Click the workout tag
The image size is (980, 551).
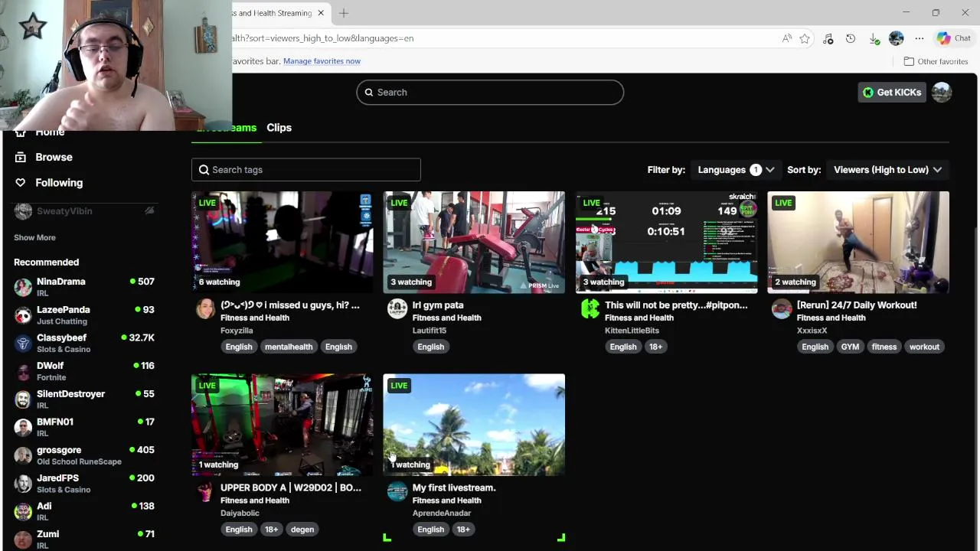click(x=924, y=347)
